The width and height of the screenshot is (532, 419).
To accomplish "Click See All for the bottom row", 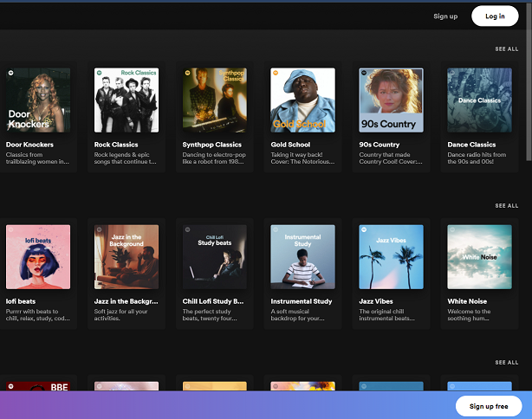I will (506, 363).
